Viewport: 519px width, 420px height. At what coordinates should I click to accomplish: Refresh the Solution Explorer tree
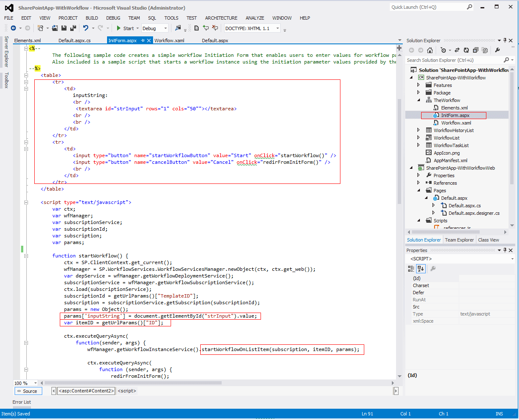tap(466, 50)
